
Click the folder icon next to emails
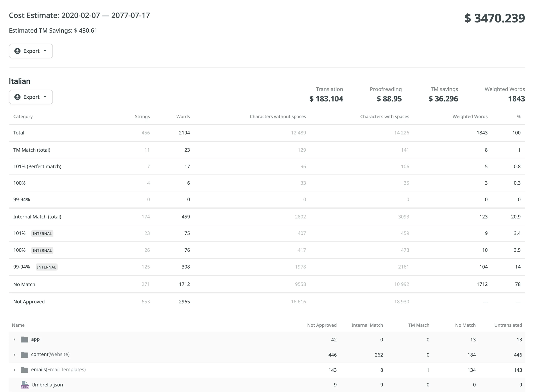pyautogui.click(x=25, y=370)
